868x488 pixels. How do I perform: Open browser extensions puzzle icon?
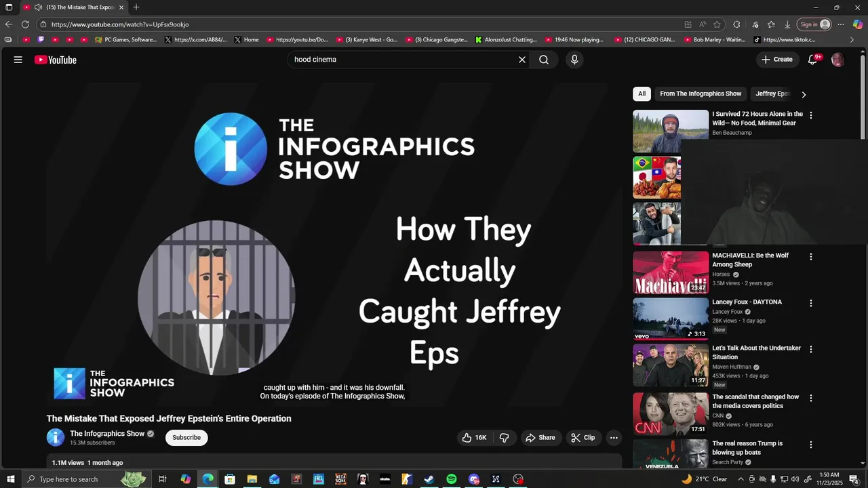[x=737, y=24]
